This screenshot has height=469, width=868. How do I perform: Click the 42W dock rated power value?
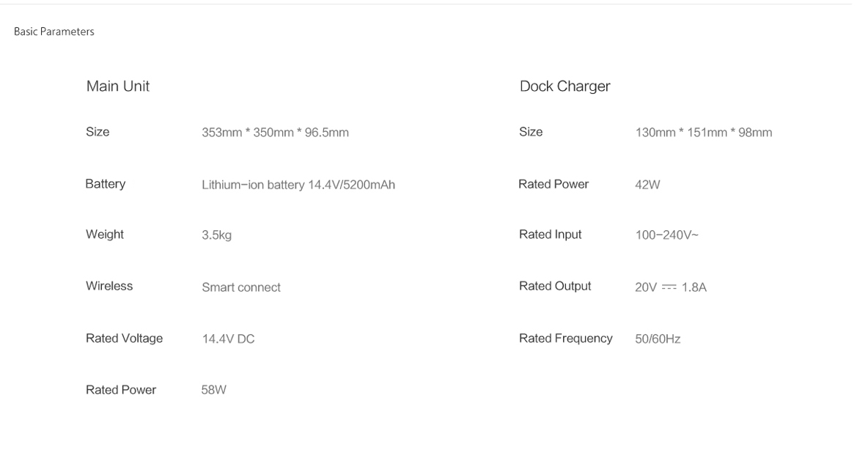coord(647,185)
